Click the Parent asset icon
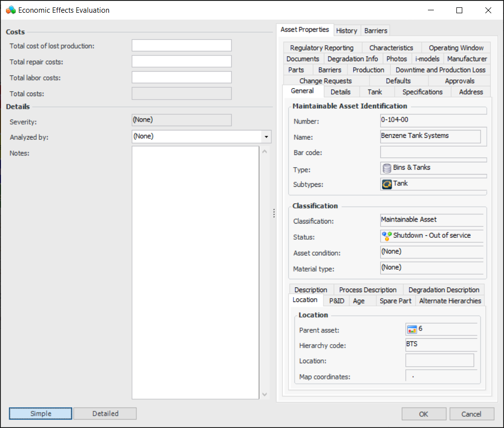This screenshot has width=504, height=428. (x=412, y=329)
